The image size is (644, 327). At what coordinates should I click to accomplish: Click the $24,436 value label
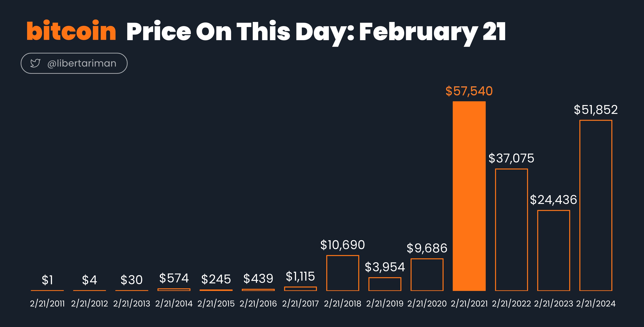[553, 200]
